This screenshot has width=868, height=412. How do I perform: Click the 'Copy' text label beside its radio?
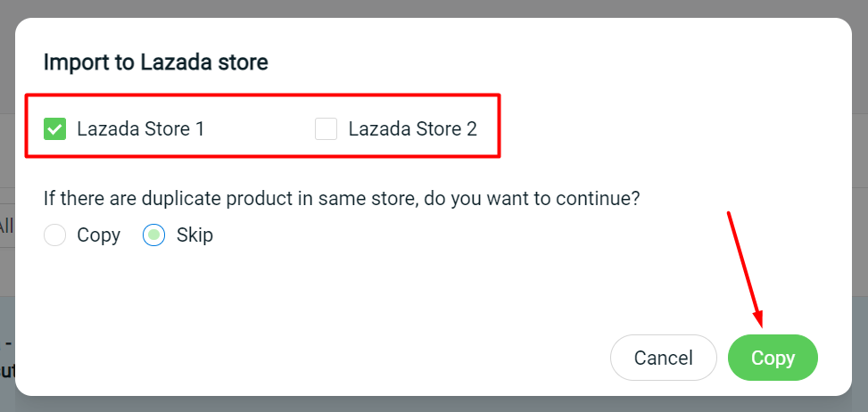pos(98,235)
